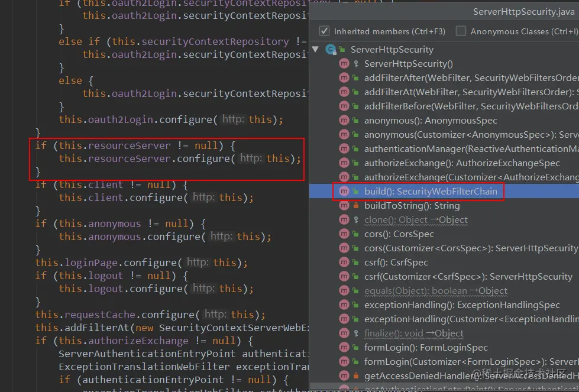Select anonymous(): AnonymousSpec entry
The image size is (579, 392).
(x=431, y=121)
